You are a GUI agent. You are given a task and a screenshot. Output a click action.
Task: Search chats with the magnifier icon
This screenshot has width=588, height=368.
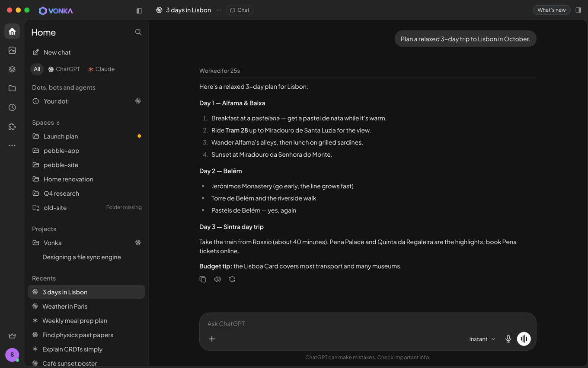[138, 32]
